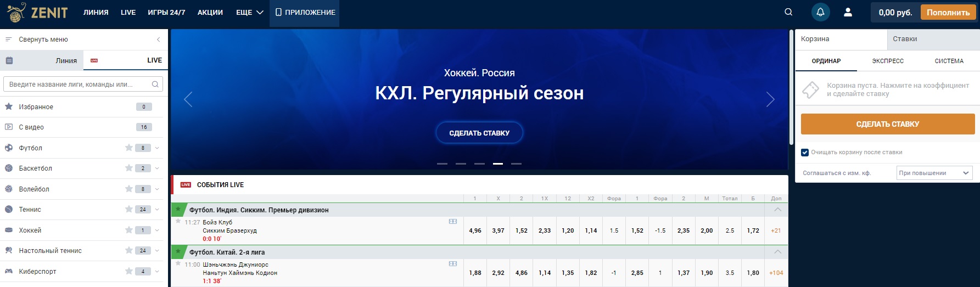Open +21 additional markets
The width and height of the screenshot is (980, 287).
tap(776, 230)
